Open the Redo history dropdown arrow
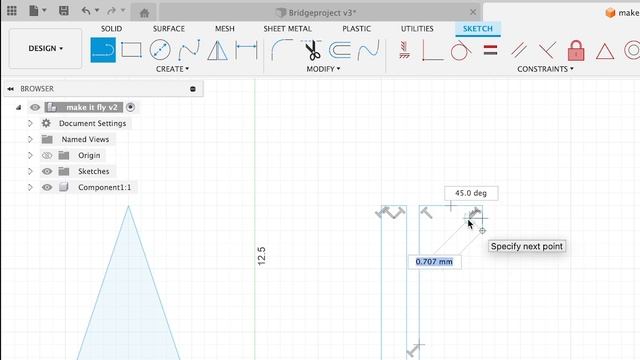The image size is (640, 360). 123,10
